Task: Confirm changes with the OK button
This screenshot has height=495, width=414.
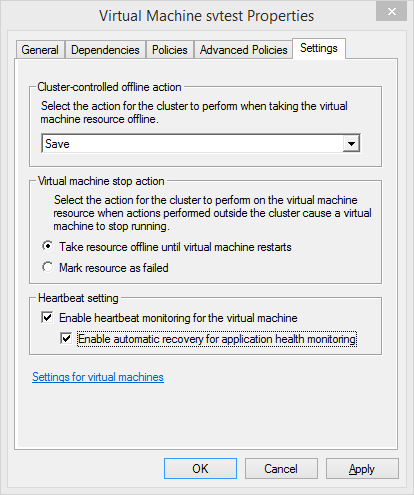Action: click(x=200, y=469)
